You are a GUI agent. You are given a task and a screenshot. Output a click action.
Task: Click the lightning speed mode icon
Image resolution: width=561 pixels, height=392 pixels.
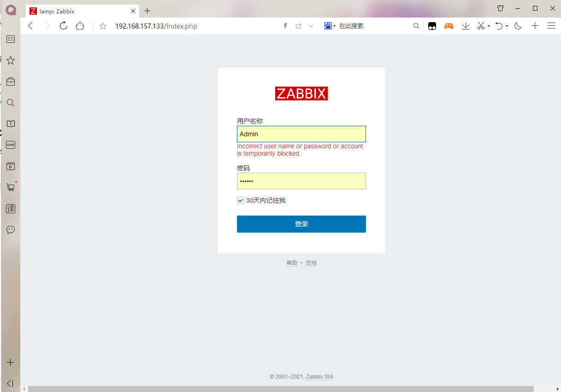[x=285, y=26]
